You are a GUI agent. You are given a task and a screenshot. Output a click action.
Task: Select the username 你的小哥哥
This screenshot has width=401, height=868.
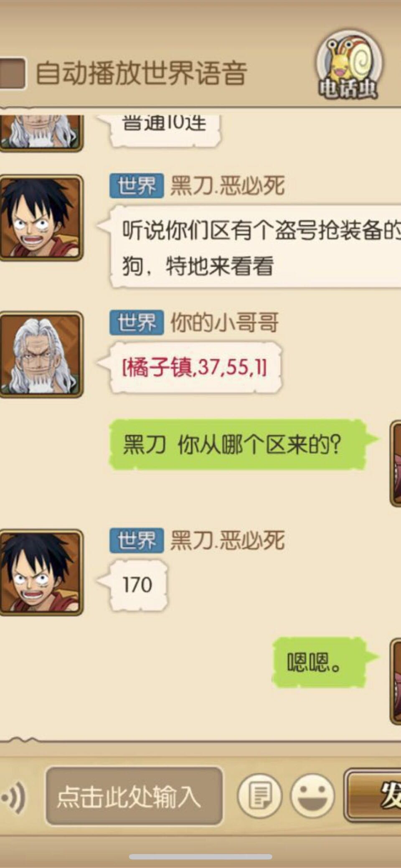click(x=224, y=323)
